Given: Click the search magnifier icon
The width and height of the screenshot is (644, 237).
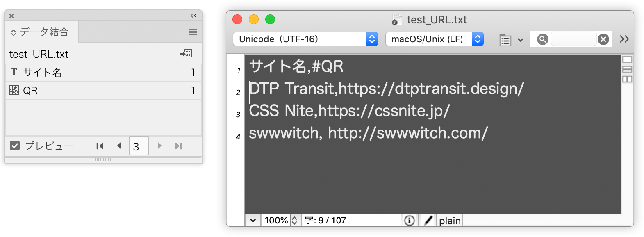Looking at the screenshot, I should (x=542, y=39).
